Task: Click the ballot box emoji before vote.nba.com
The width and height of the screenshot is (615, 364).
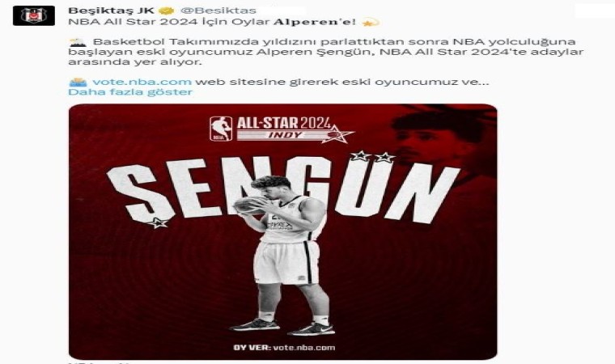Action: 78,82
